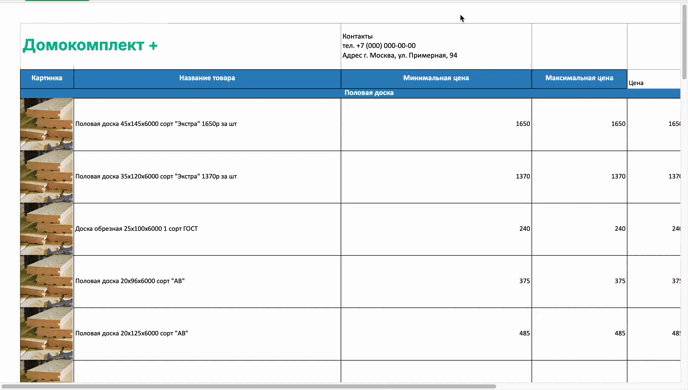Screen dimensions: 688x390
Task: Click the Минимальная цена header cell
Action: (x=436, y=79)
